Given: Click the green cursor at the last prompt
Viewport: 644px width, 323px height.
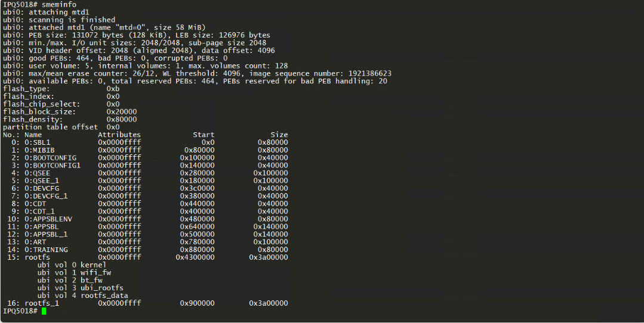Looking at the screenshot, I should click(44, 311).
